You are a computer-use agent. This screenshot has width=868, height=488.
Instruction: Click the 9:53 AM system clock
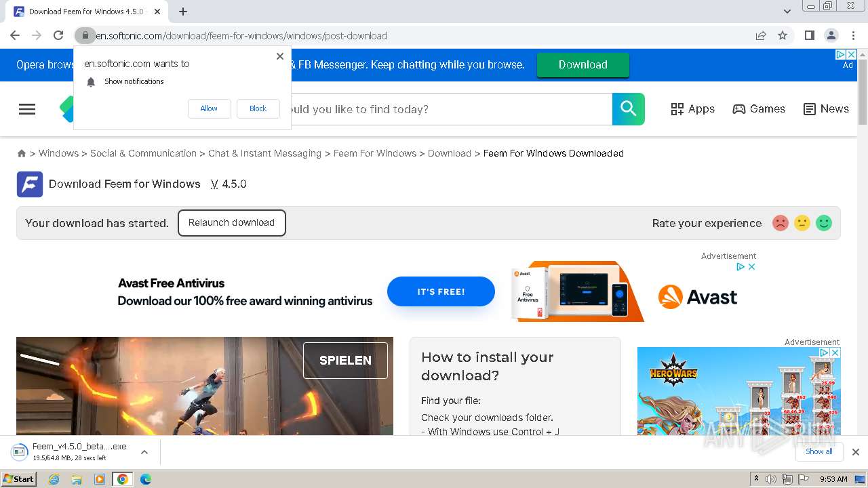(x=833, y=479)
